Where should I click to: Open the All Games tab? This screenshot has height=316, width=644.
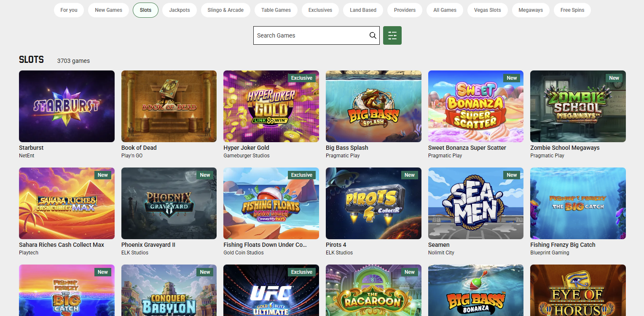point(445,10)
